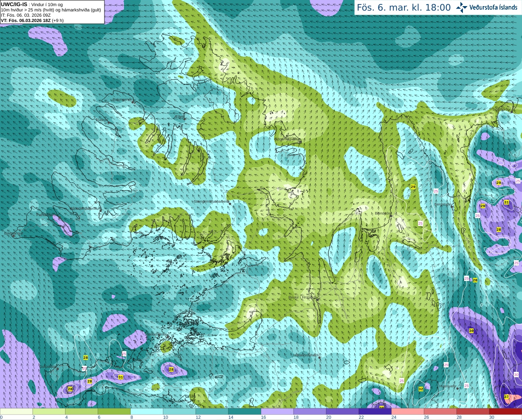Viewport: 522px width, 420px height.
Task: Pick the red 28–30 legend swatch
Action: pyautogui.click(x=473, y=411)
